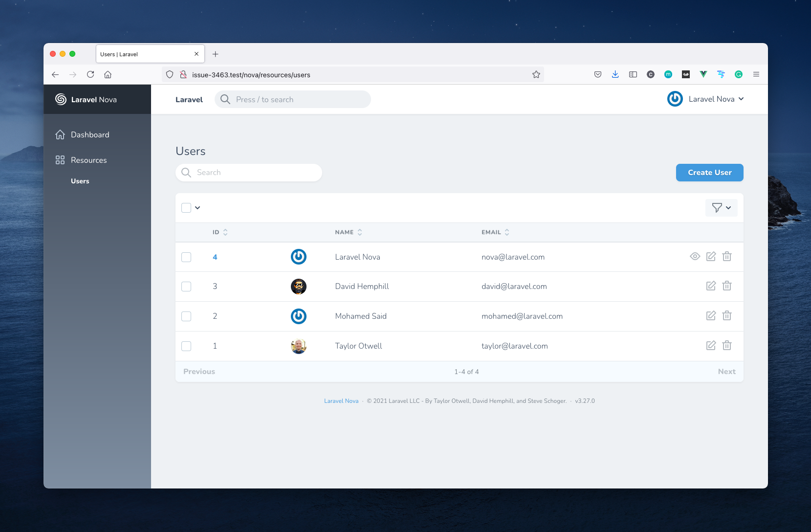Open the Dashboard from the sidebar
Viewport: 811px width, 532px height.
coord(90,134)
